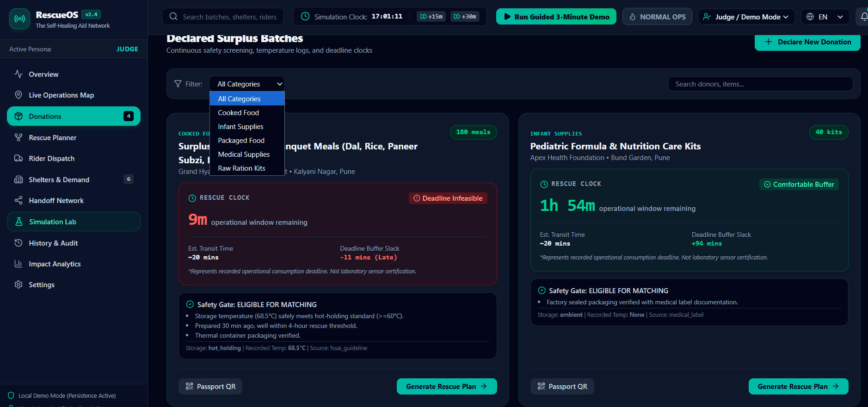Click the Deadline Infeasible status badge

[448, 198]
